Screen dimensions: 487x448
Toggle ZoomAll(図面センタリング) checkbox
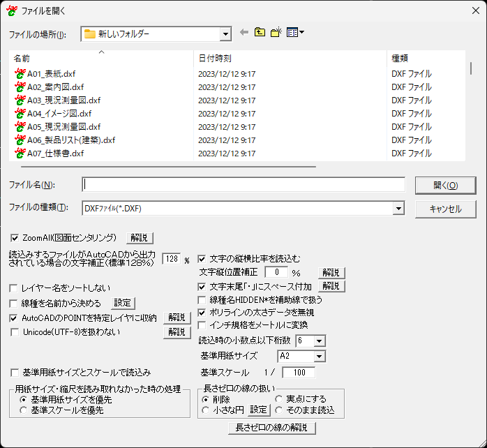[x=15, y=238]
